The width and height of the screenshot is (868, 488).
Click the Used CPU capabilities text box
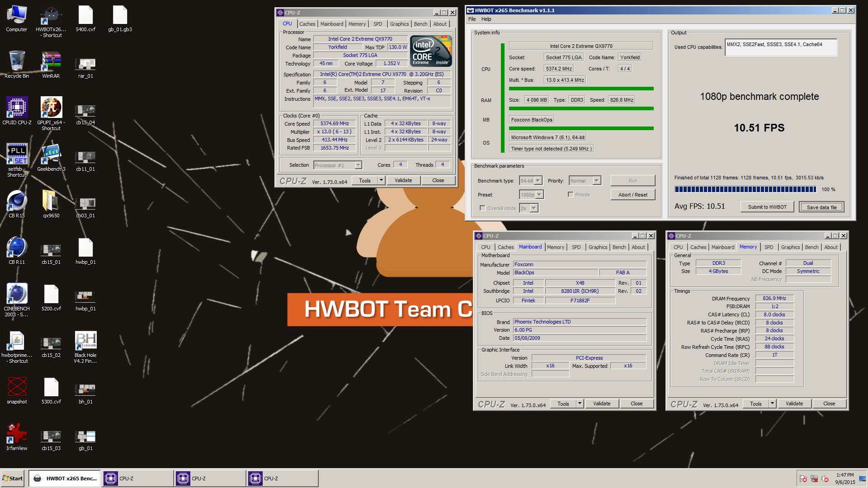pos(781,47)
